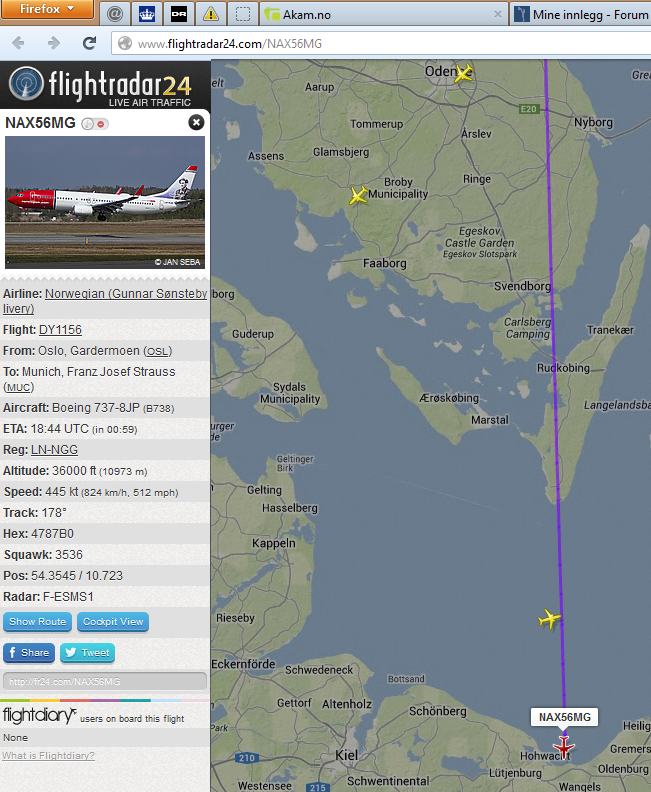
Task: Select the yellow plane near Broby Municipality
Action: click(x=358, y=195)
